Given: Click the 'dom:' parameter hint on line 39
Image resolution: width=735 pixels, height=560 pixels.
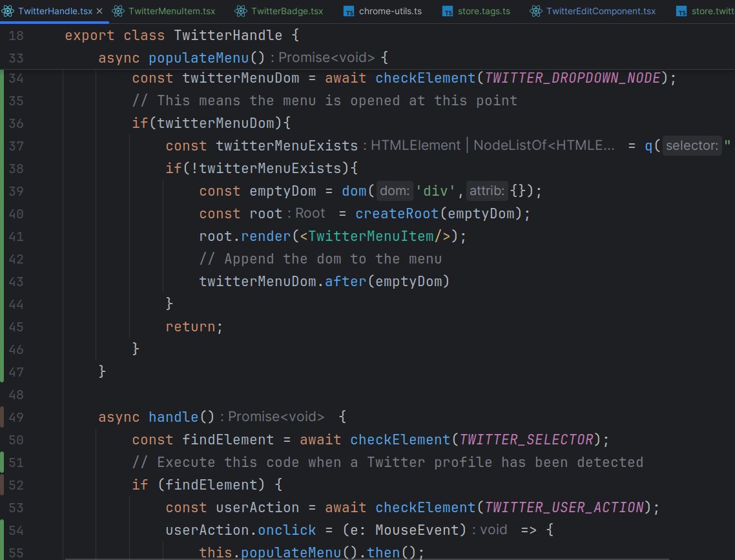Looking at the screenshot, I should coord(395,191).
